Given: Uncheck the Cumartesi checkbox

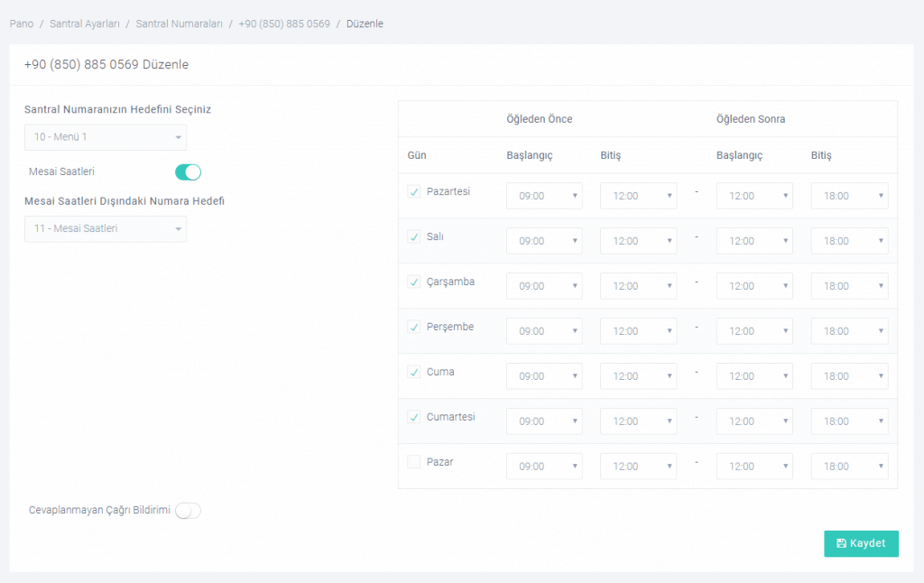Looking at the screenshot, I should point(414,417).
